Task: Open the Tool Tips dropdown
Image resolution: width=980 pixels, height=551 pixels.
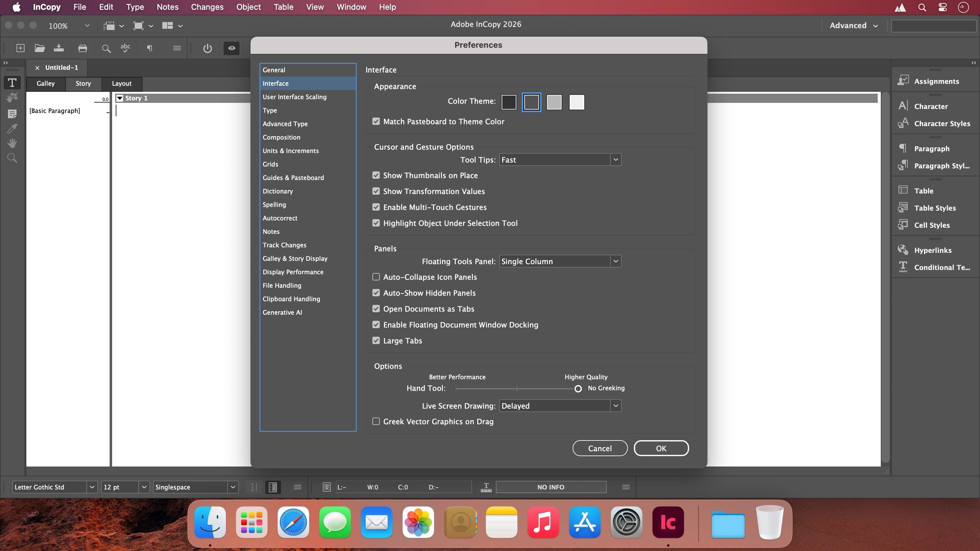Action: tap(560, 160)
